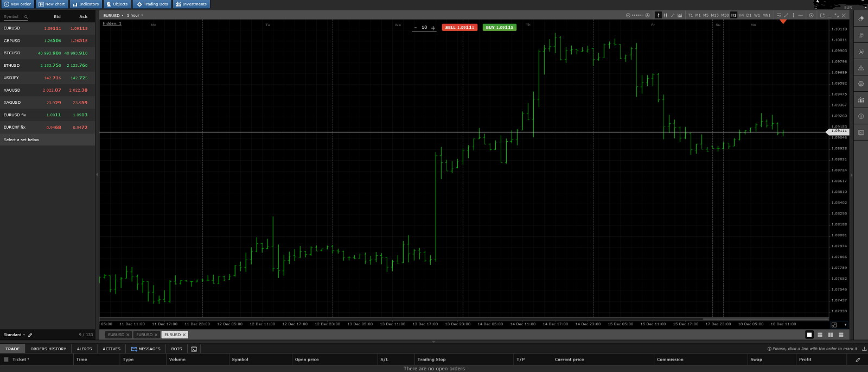The width and height of the screenshot is (868, 372).
Task: Open settings gear in right sidebar
Action: (861, 84)
